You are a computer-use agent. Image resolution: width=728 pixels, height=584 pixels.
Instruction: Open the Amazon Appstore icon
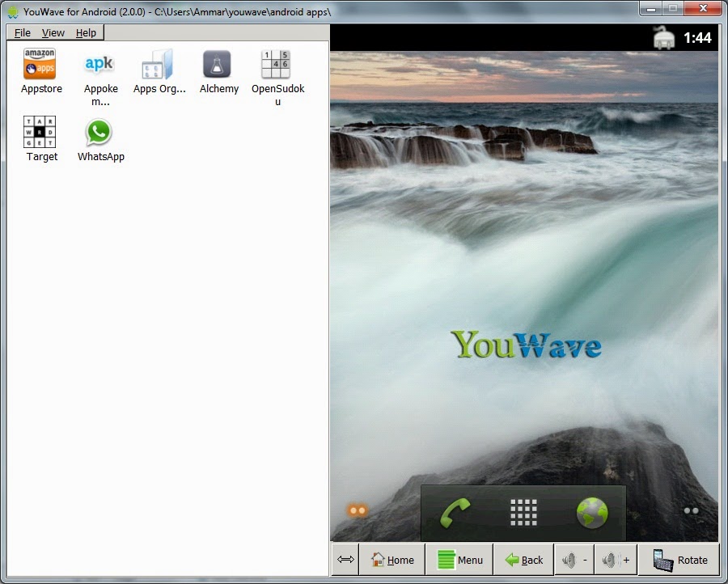(x=40, y=64)
